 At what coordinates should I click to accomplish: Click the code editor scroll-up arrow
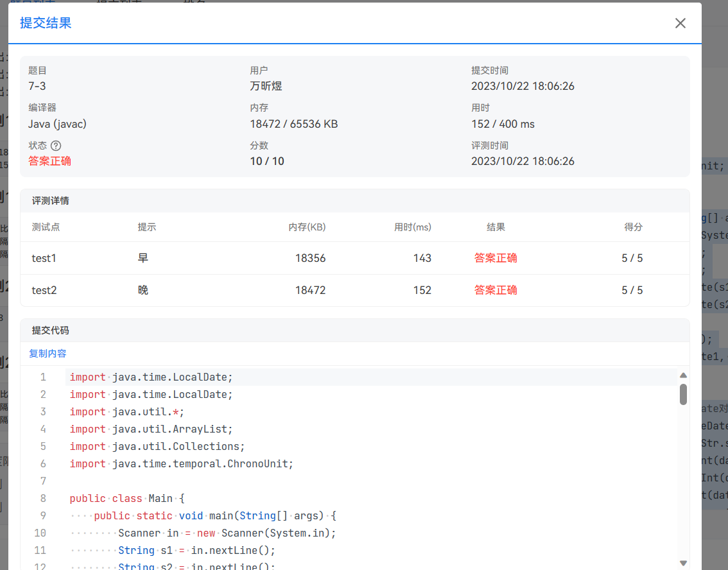(x=683, y=376)
